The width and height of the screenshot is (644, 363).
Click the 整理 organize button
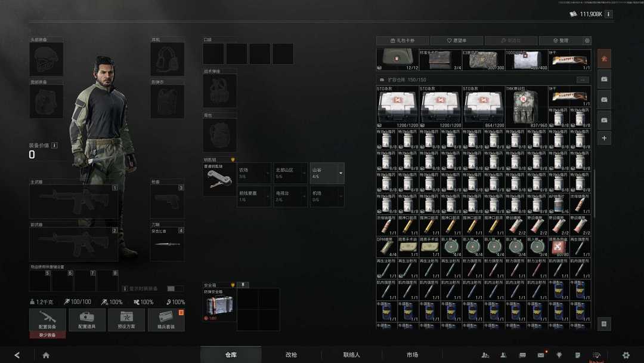(x=561, y=41)
